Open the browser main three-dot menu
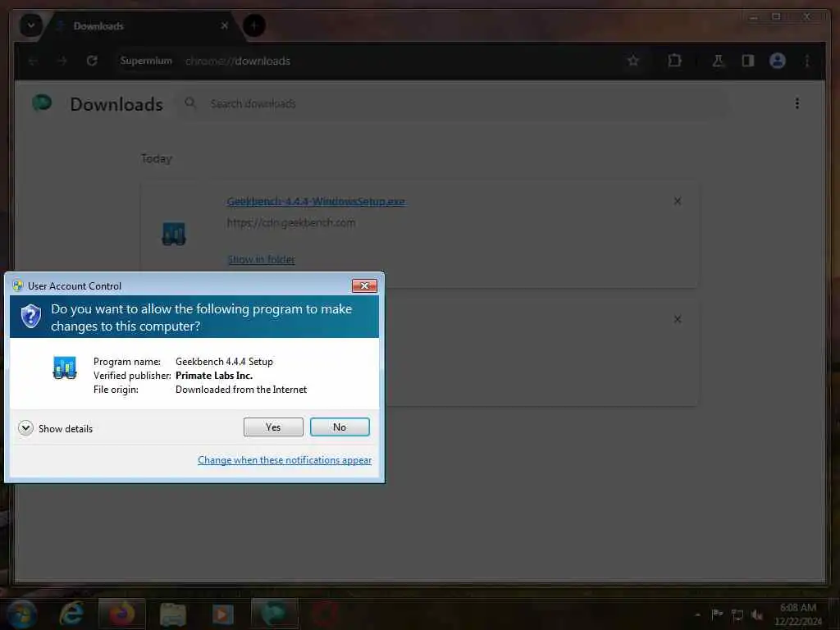840x630 pixels. (x=807, y=61)
